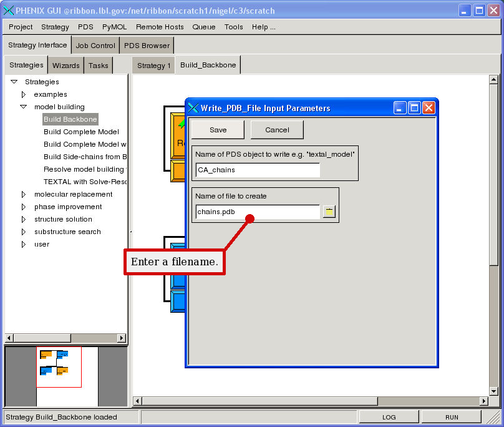The width and height of the screenshot is (504, 427).
Task: Click the file browse button beside chains.pdb
Action: coord(329,212)
